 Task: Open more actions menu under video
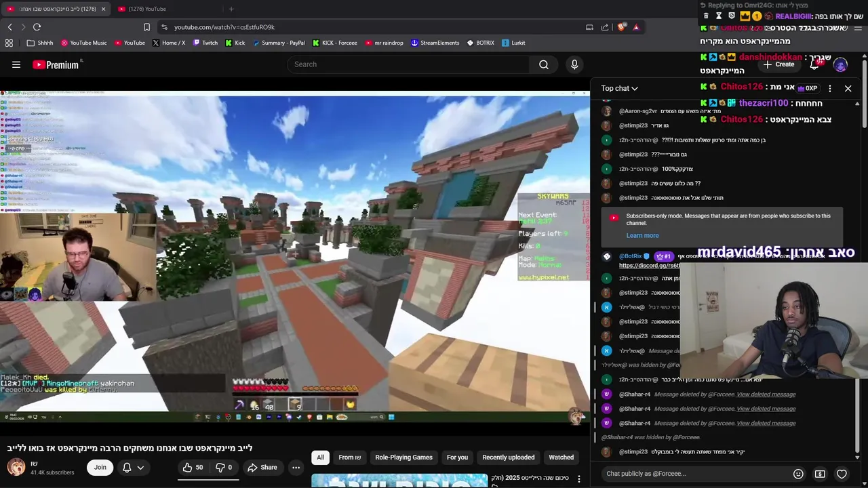(x=296, y=467)
